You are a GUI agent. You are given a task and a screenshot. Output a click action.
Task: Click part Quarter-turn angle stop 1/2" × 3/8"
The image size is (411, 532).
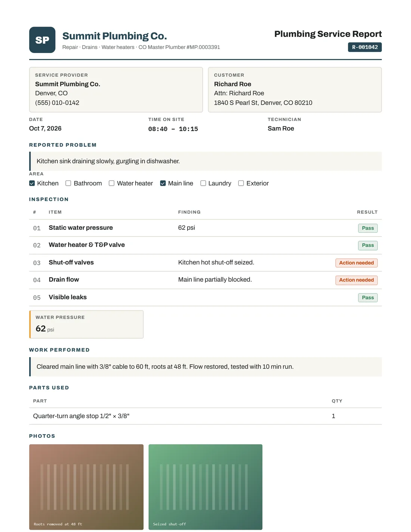(81, 416)
